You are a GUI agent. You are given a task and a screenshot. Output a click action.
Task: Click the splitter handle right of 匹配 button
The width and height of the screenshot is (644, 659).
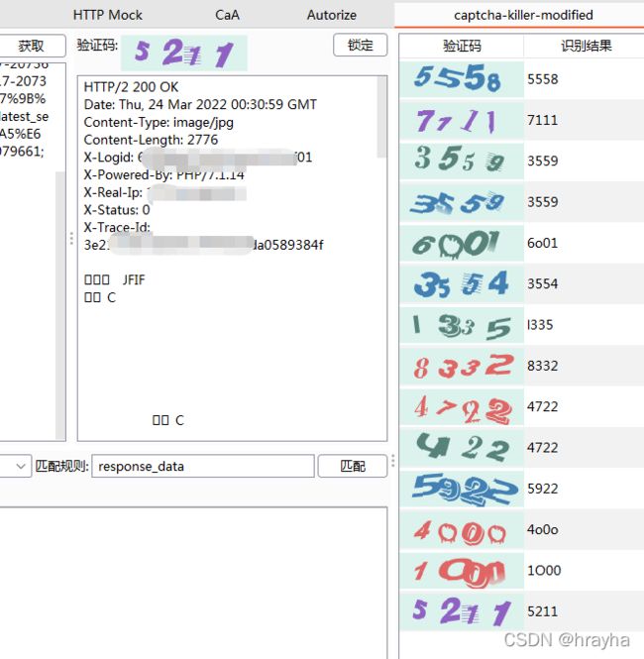(393, 461)
